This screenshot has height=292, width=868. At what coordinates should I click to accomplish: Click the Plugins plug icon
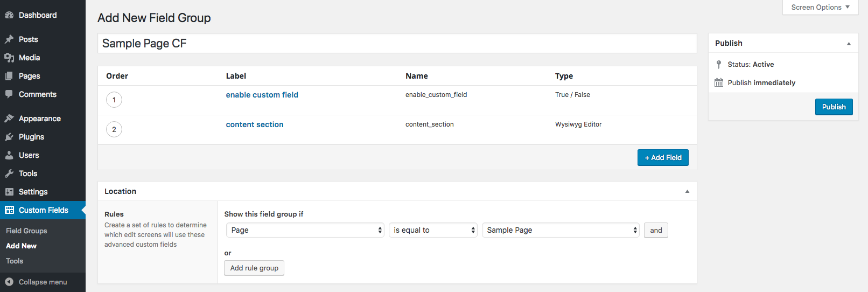[x=9, y=137]
